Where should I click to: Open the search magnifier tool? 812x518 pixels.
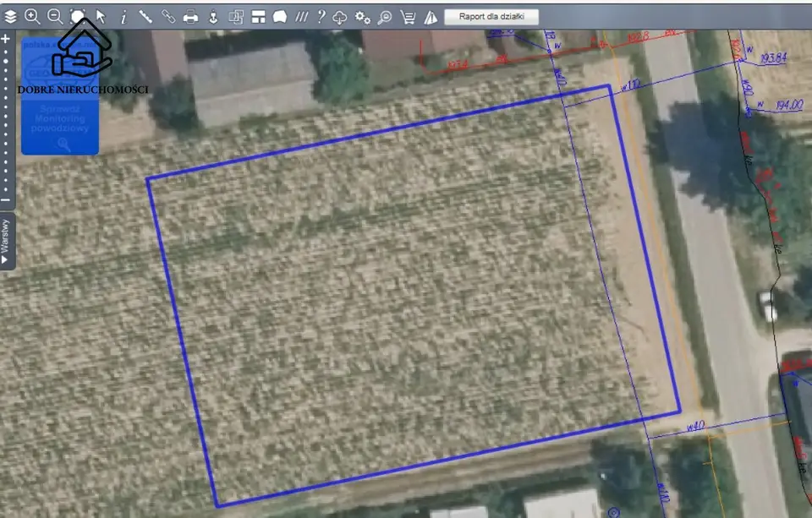385,18
